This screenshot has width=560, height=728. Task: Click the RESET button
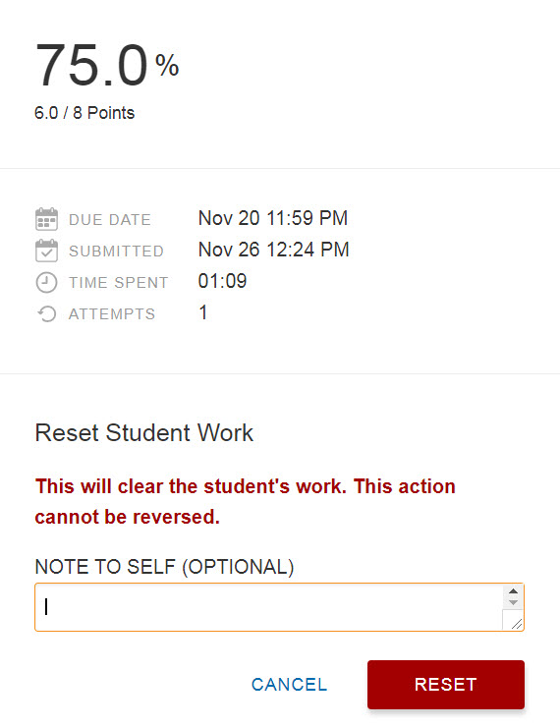[x=446, y=685]
